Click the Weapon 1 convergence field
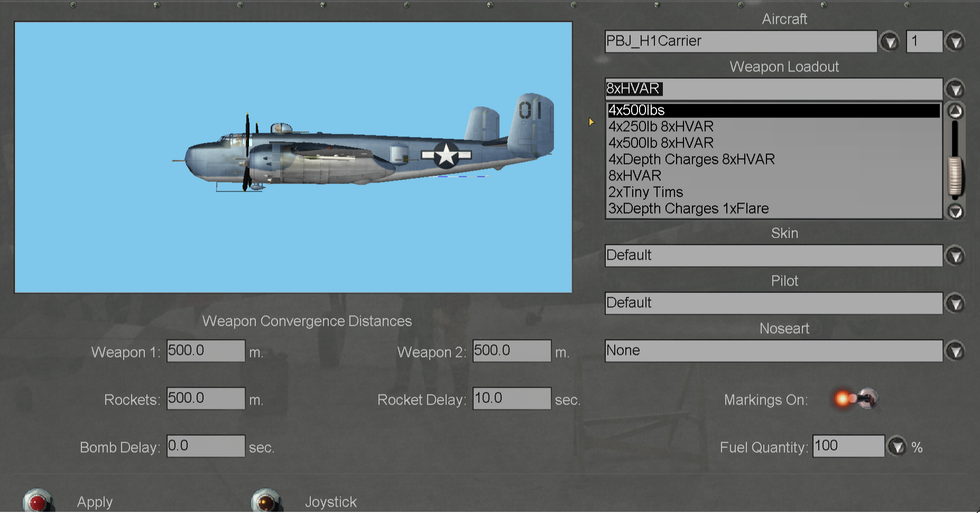Image resolution: width=980 pixels, height=513 pixels. pyautogui.click(x=206, y=351)
